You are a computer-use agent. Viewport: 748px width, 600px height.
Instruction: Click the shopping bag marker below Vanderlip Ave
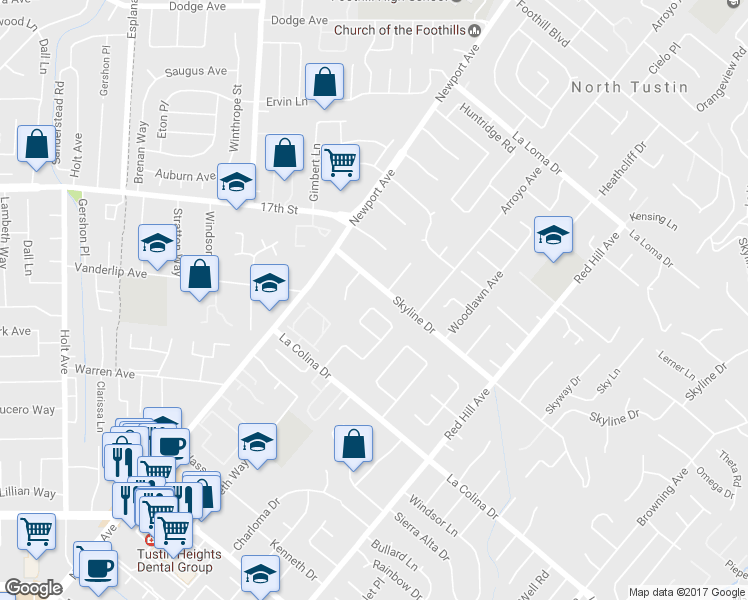[x=200, y=276]
